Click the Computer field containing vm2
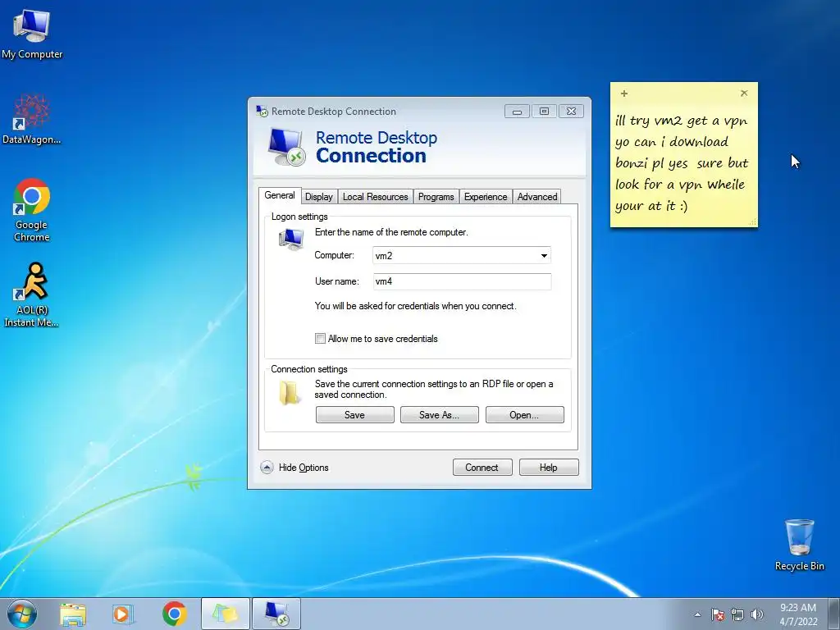 point(461,256)
